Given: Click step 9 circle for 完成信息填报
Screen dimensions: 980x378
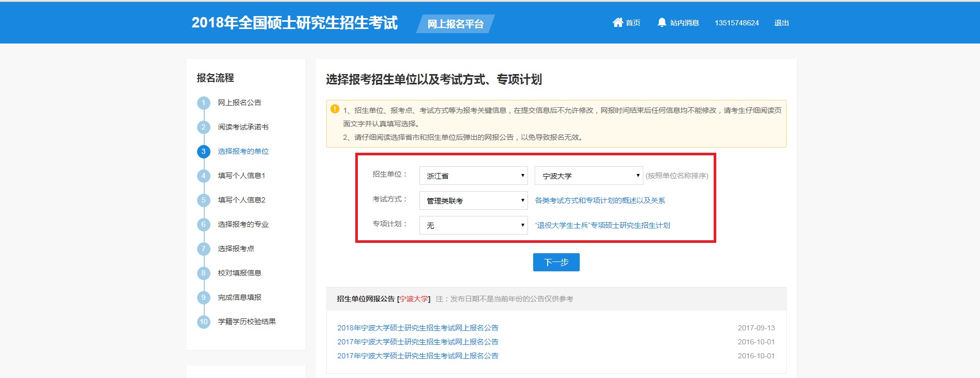Looking at the screenshot, I should [204, 298].
